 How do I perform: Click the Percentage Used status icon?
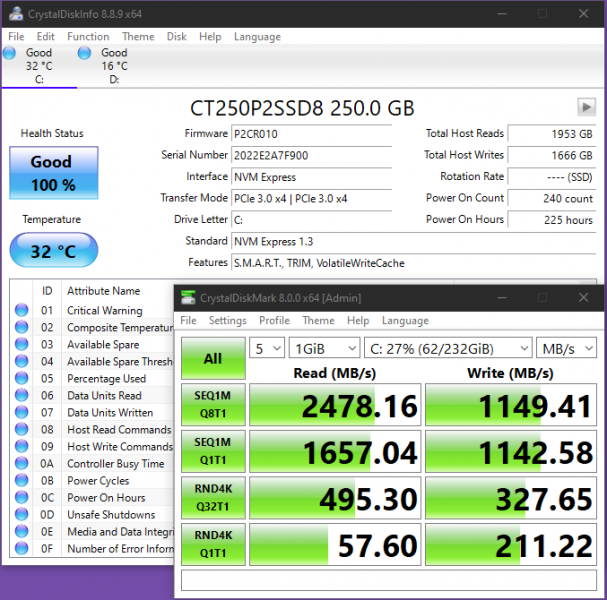tap(21, 379)
